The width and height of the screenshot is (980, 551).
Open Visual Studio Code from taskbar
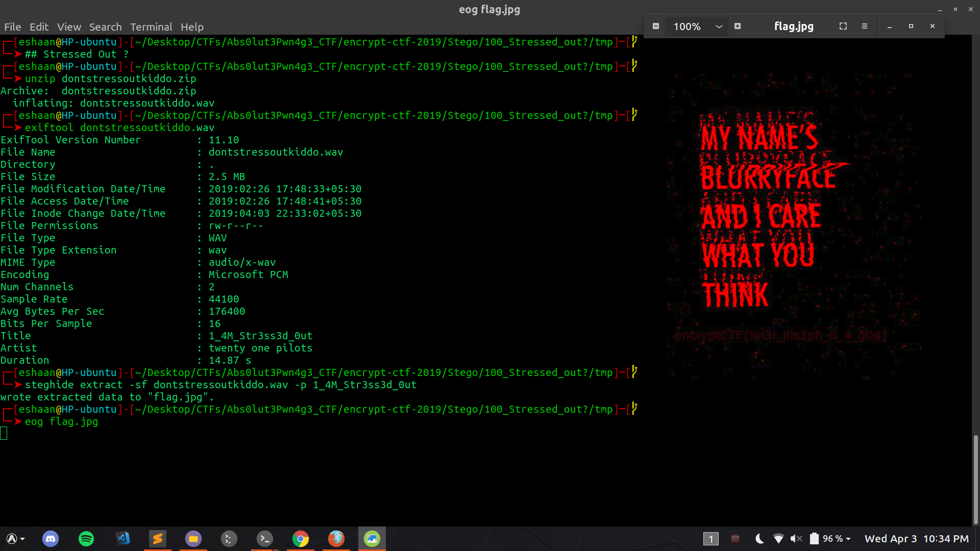click(122, 539)
